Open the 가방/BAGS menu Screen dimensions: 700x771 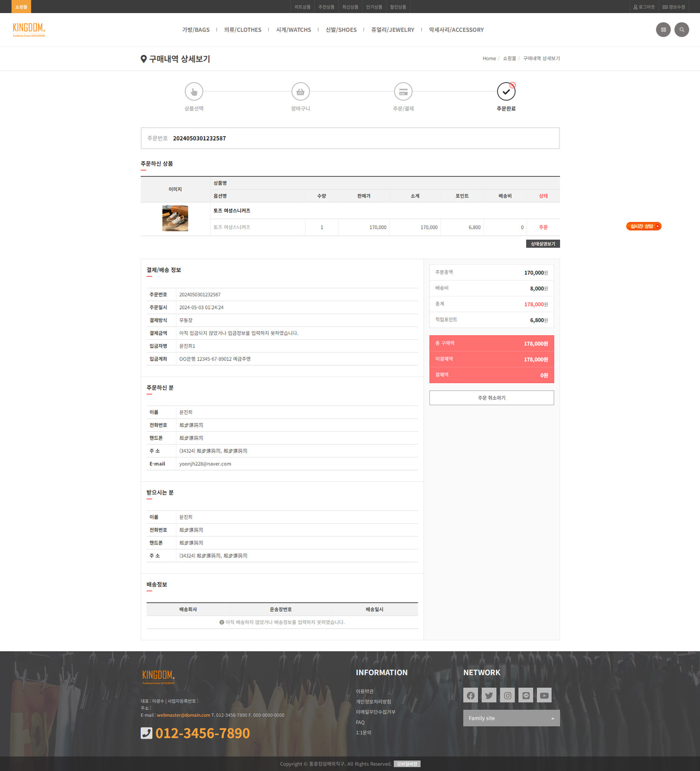196,30
